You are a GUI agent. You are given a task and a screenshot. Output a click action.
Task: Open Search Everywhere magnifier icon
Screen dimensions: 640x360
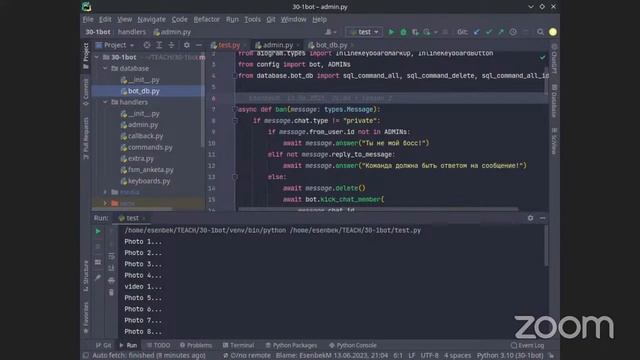pyautogui.click(x=540, y=32)
